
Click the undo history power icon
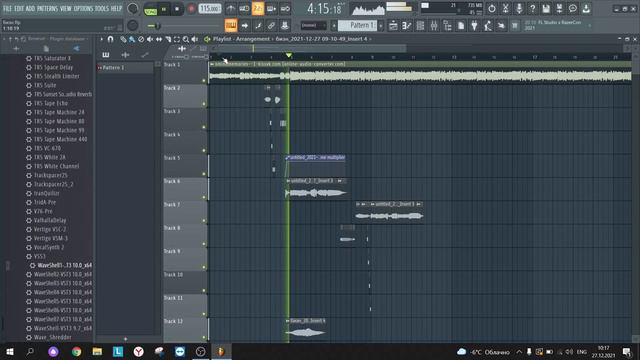(492, 9)
